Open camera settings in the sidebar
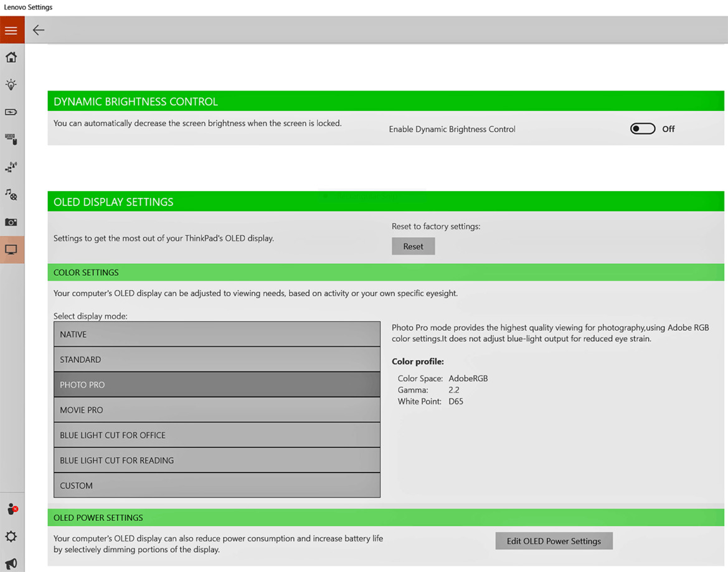 [x=11, y=222]
